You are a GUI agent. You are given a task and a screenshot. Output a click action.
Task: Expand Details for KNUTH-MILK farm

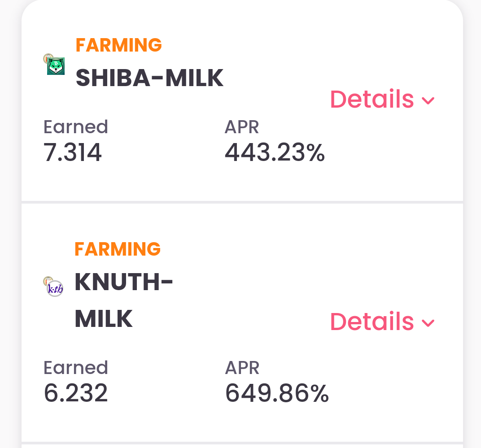(382, 322)
